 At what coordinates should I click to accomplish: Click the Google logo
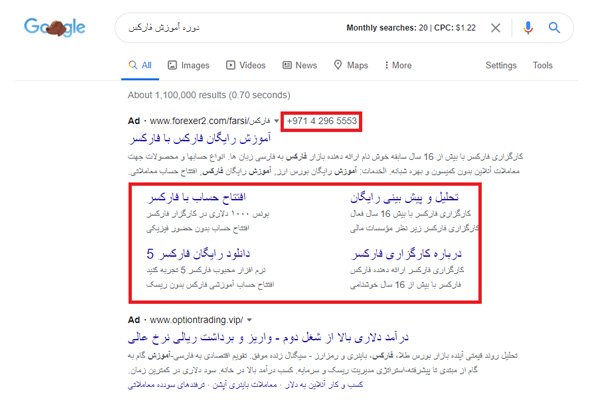tap(55, 28)
